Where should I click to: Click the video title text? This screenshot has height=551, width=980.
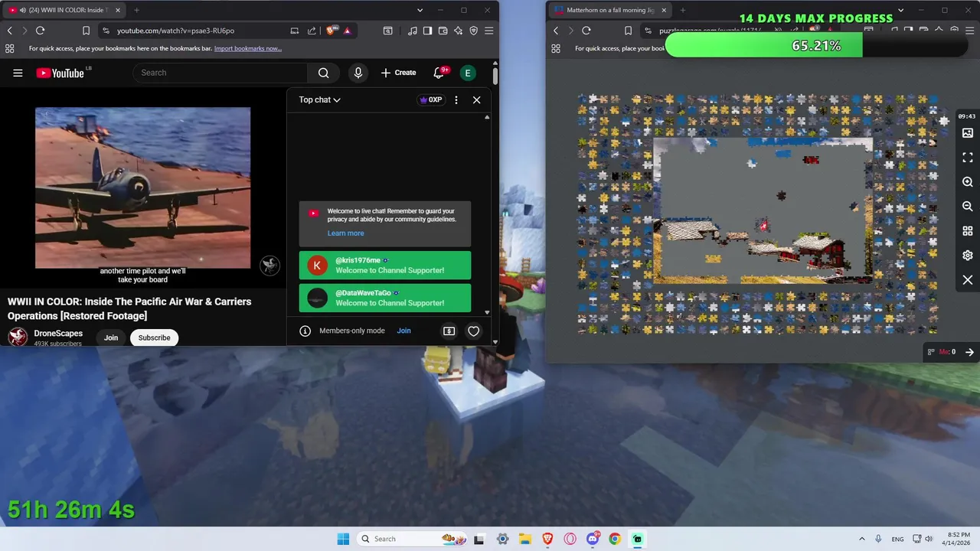129,308
